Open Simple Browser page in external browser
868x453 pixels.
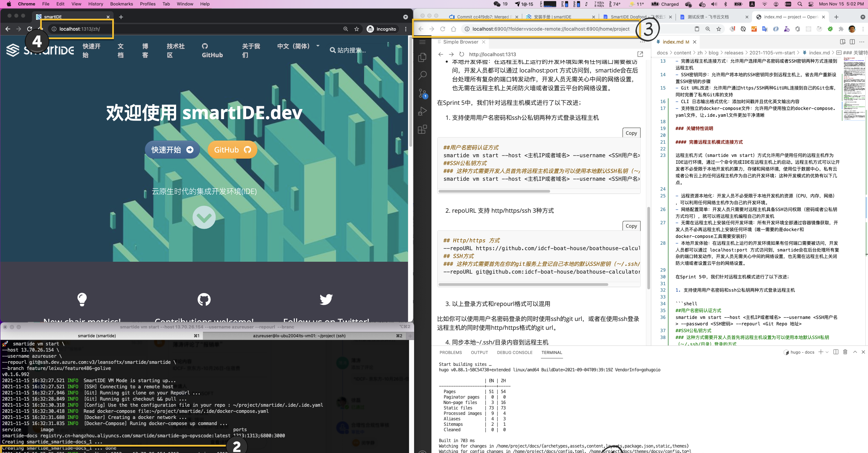(640, 54)
